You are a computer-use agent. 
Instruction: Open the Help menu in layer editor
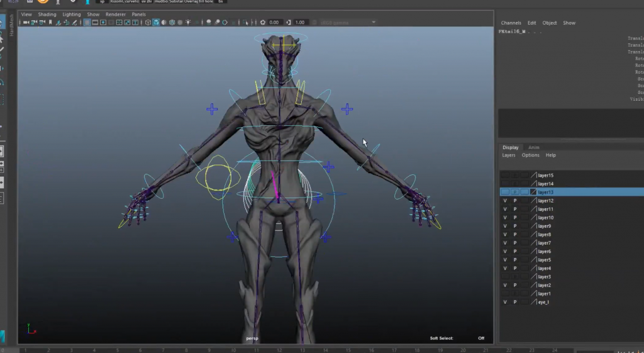[551, 155]
